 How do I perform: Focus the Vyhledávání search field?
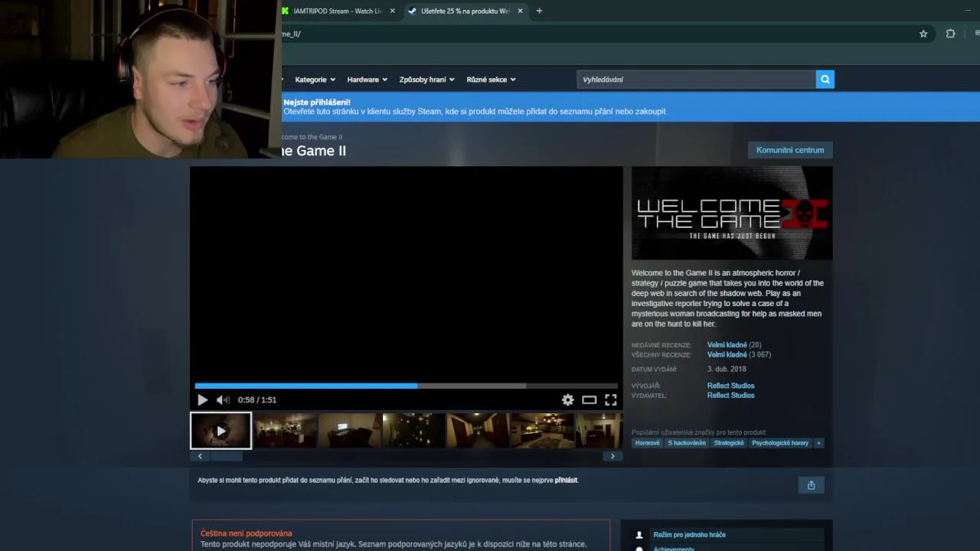pos(696,80)
